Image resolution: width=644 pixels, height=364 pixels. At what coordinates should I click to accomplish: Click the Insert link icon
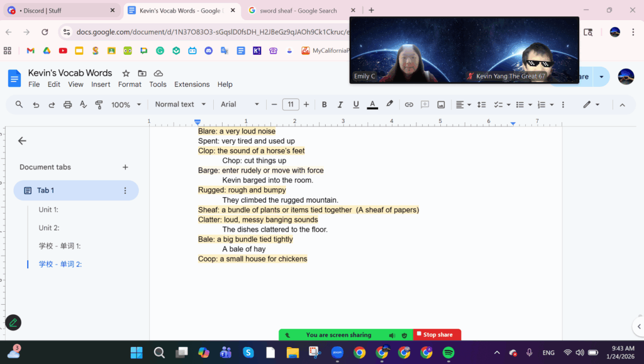pos(409,105)
